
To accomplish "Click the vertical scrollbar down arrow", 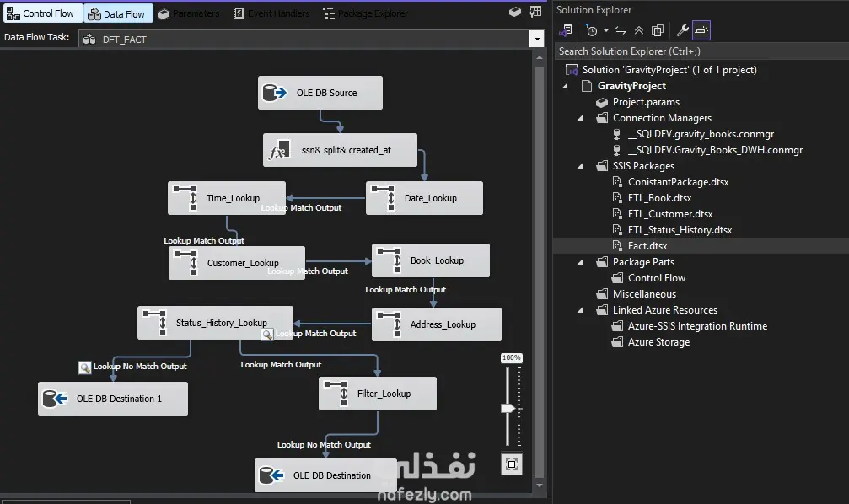I will click(x=540, y=485).
